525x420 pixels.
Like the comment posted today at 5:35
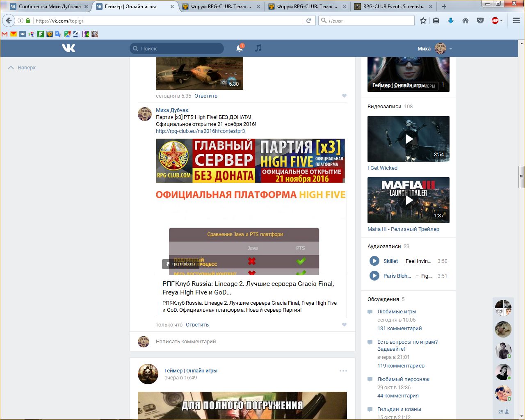tap(344, 96)
